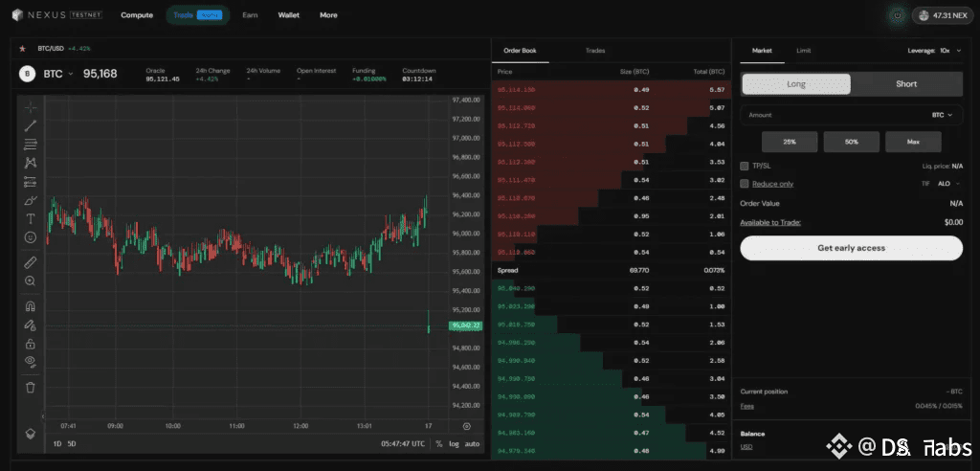This screenshot has width=980, height=471.
Task: Tick the TP/SL checkbox
Action: coord(744,166)
